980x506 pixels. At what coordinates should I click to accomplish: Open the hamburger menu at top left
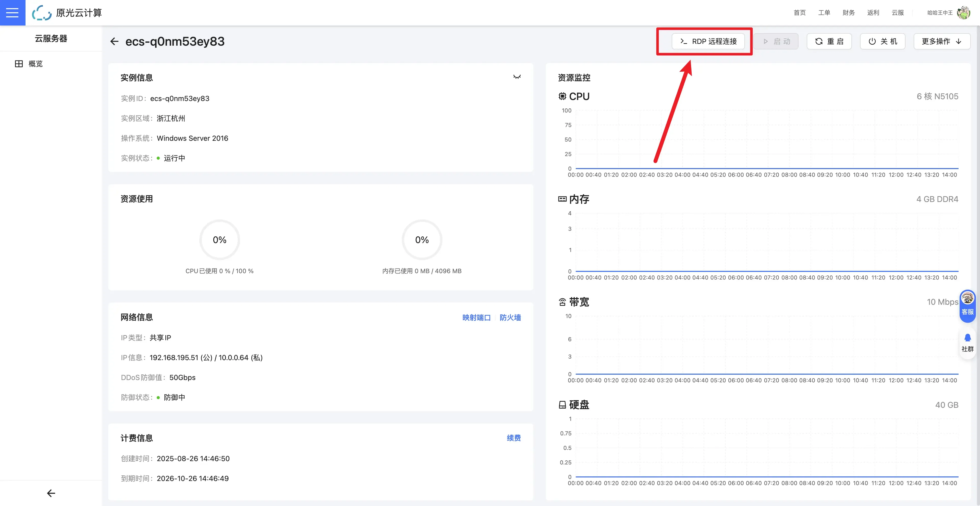[12, 12]
